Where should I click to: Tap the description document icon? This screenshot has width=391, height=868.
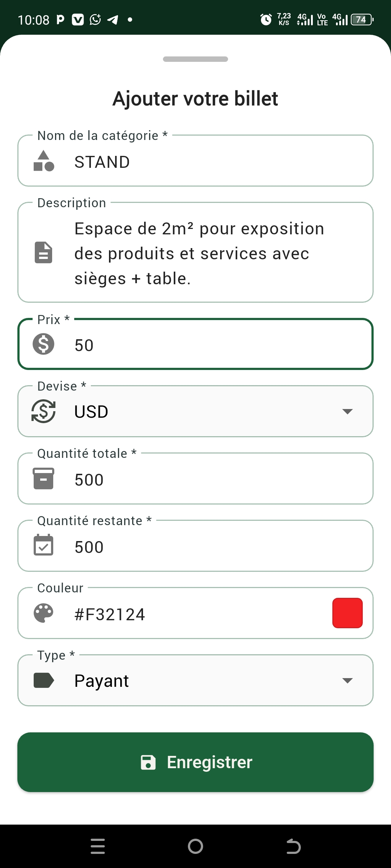click(x=43, y=252)
